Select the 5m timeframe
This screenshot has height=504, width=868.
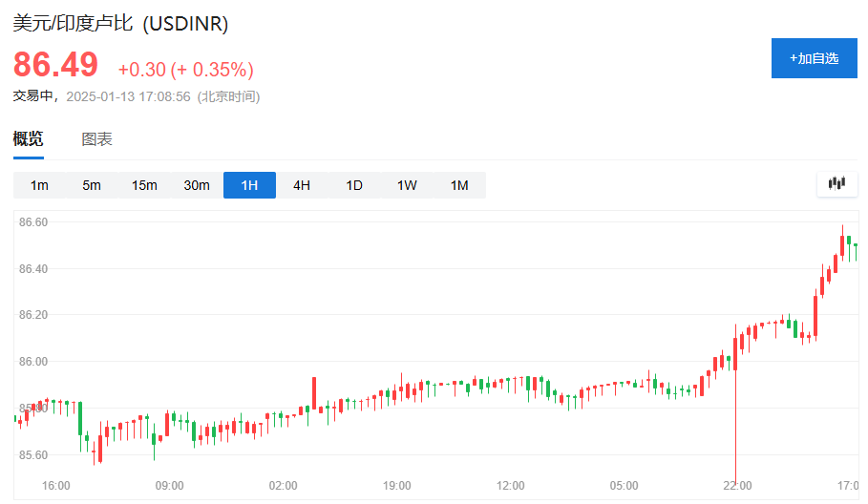click(92, 185)
